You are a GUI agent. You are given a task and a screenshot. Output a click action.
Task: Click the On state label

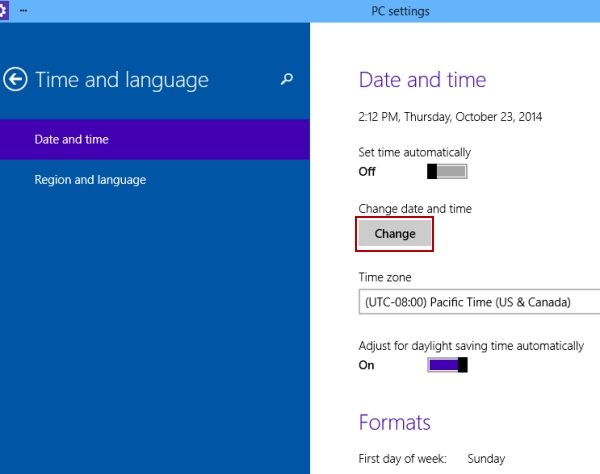366,365
